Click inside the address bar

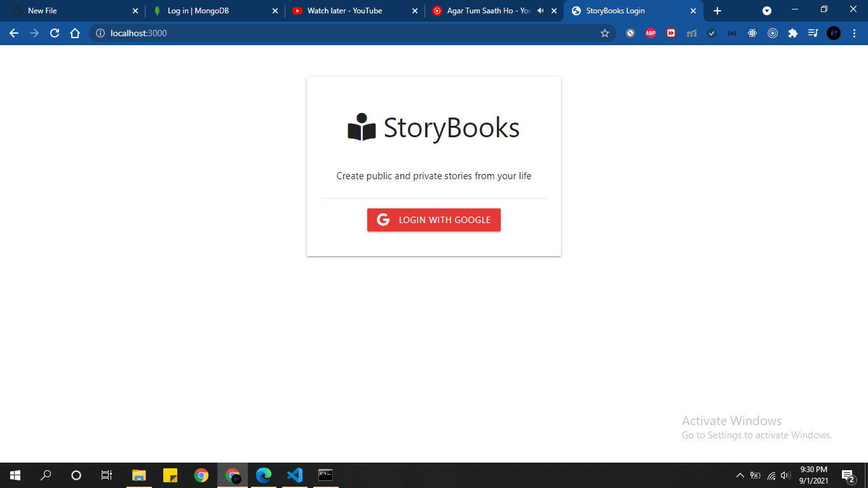tap(254, 33)
